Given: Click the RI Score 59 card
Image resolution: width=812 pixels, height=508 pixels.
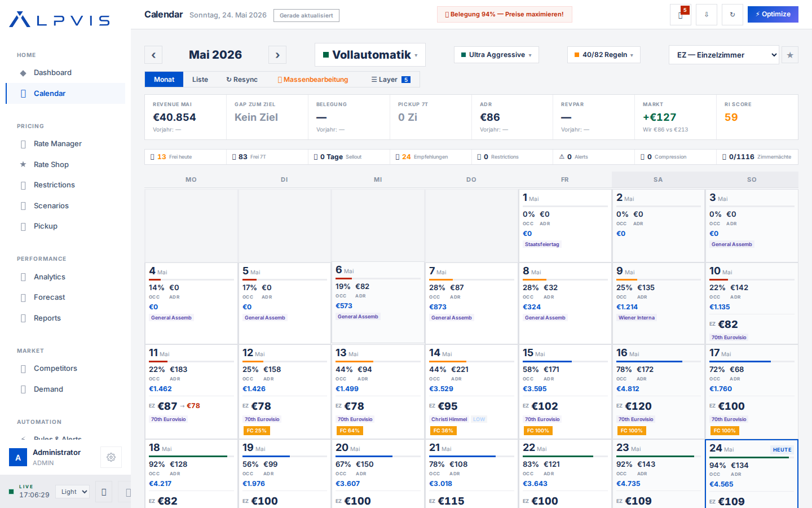Looking at the screenshot, I should (757, 117).
